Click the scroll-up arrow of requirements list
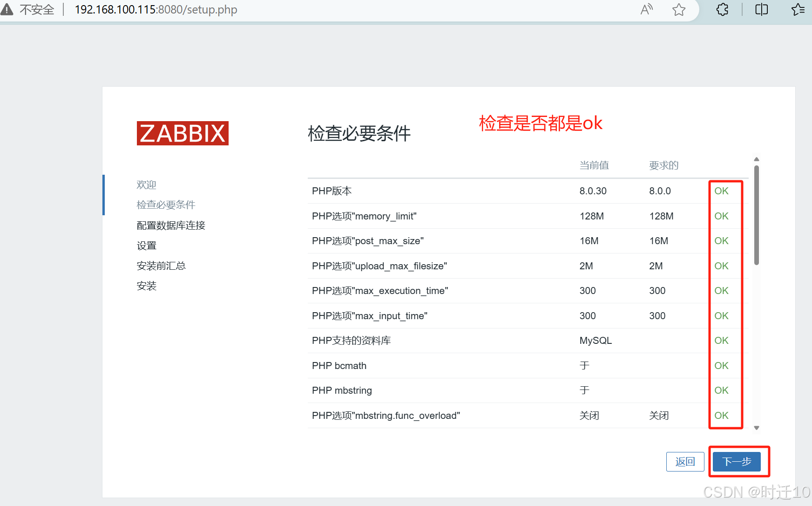 click(757, 159)
